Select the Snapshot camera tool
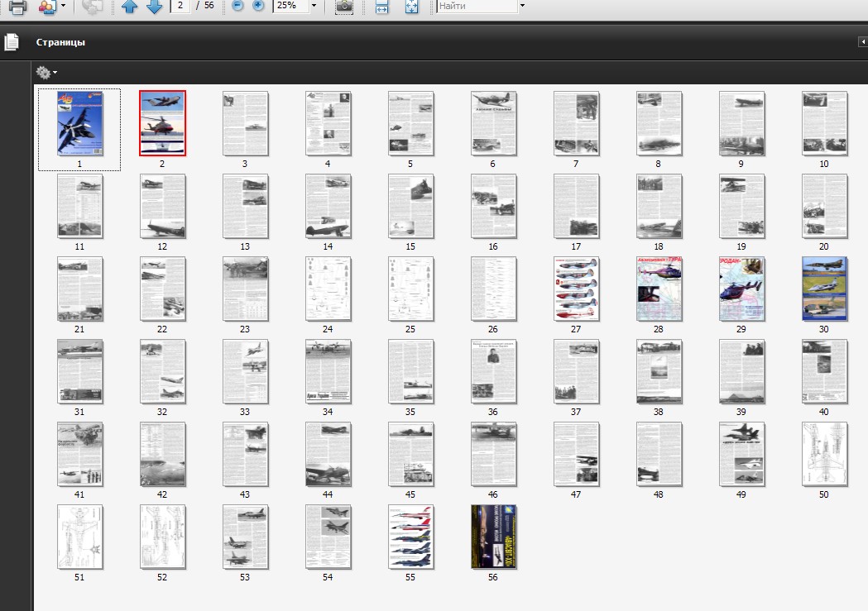This screenshot has width=868, height=611. coord(343,7)
